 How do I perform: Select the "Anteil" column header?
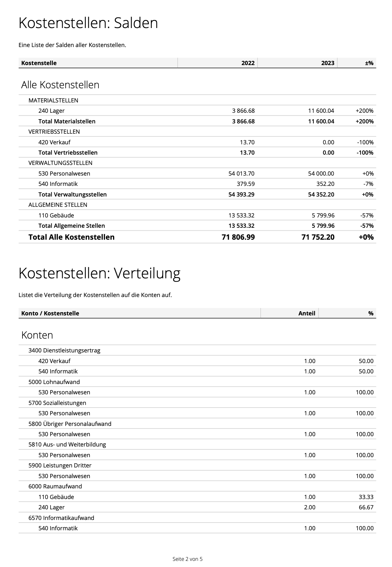pos(306,313)
